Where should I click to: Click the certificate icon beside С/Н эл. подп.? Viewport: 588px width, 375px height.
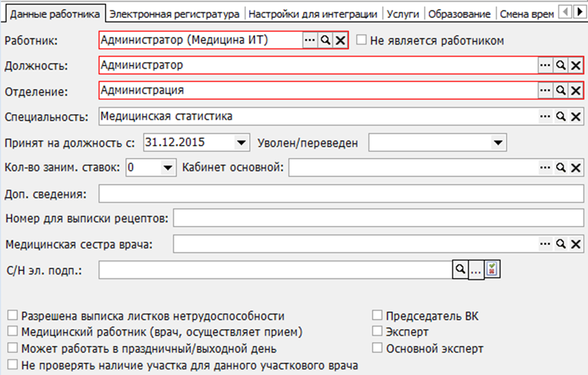494,270
